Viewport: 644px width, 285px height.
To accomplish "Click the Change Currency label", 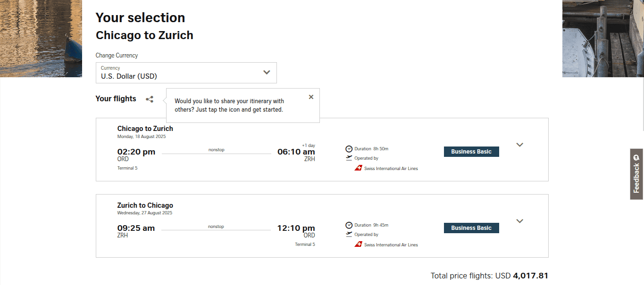I will point(117,55).
